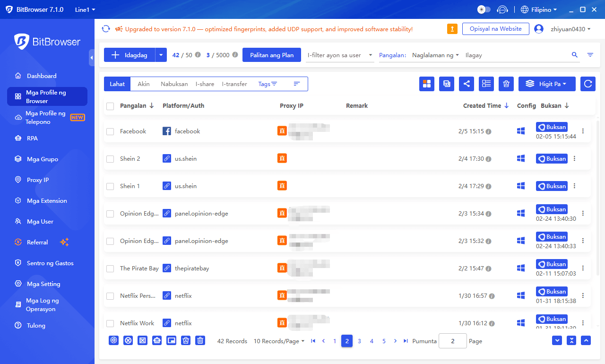Click the share icon in top toolbar
This screenshot has width=605, height=364.
tap(467, 84)
